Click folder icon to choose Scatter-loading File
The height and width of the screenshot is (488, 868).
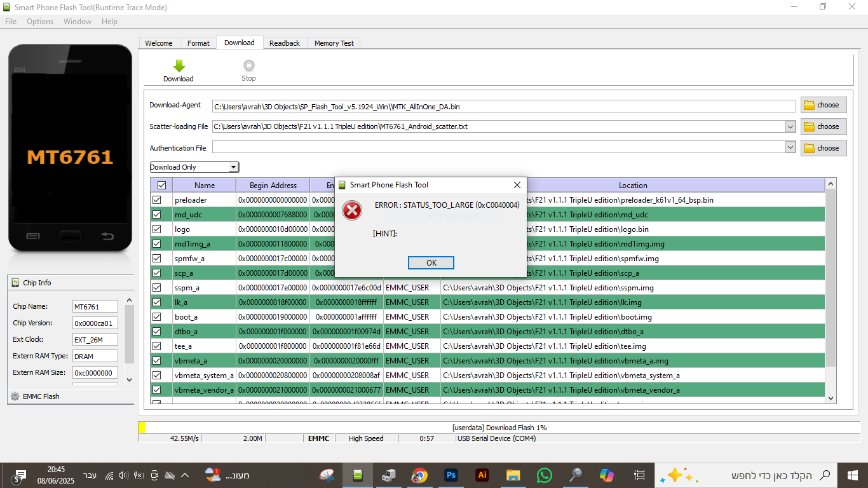[809, 127]
